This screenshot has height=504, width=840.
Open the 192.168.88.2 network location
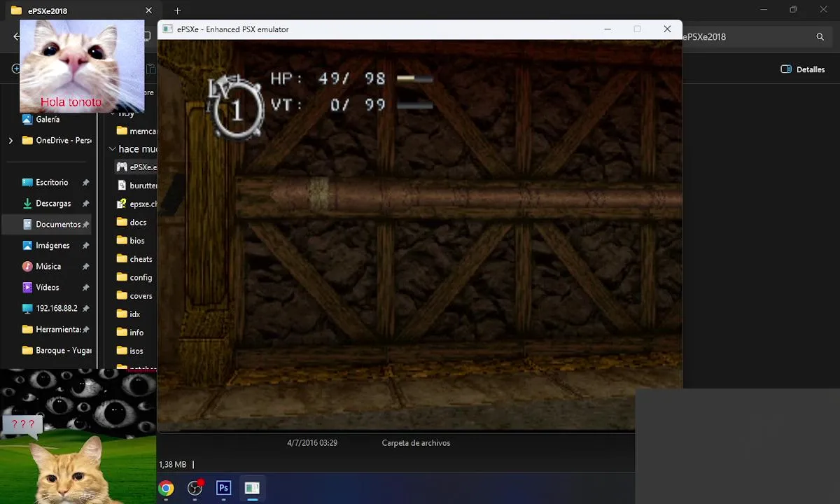click(56, 308)
